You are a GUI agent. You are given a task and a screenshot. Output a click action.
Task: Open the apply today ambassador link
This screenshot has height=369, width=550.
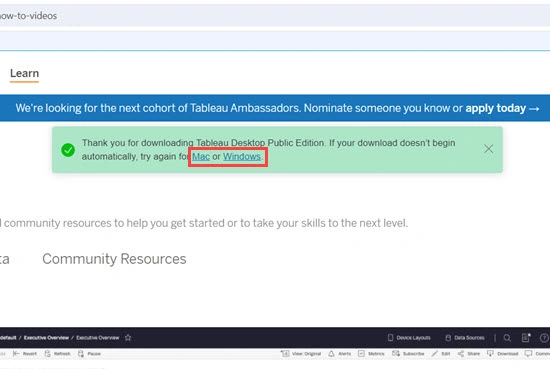tap(502, 108)
